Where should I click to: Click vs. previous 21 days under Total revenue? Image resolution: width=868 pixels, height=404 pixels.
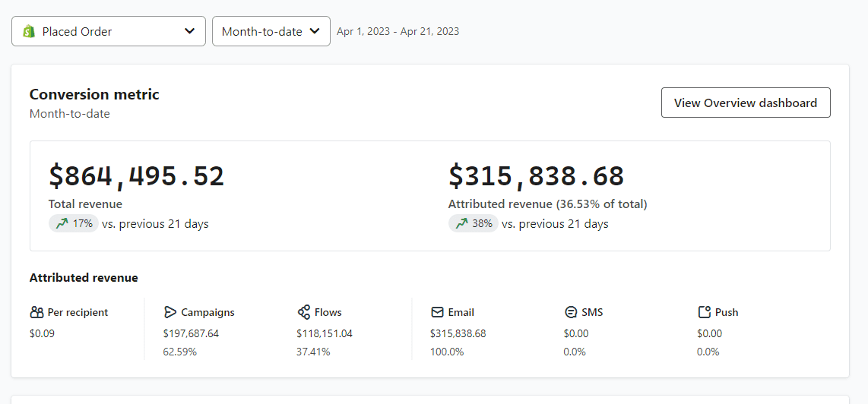156,224
